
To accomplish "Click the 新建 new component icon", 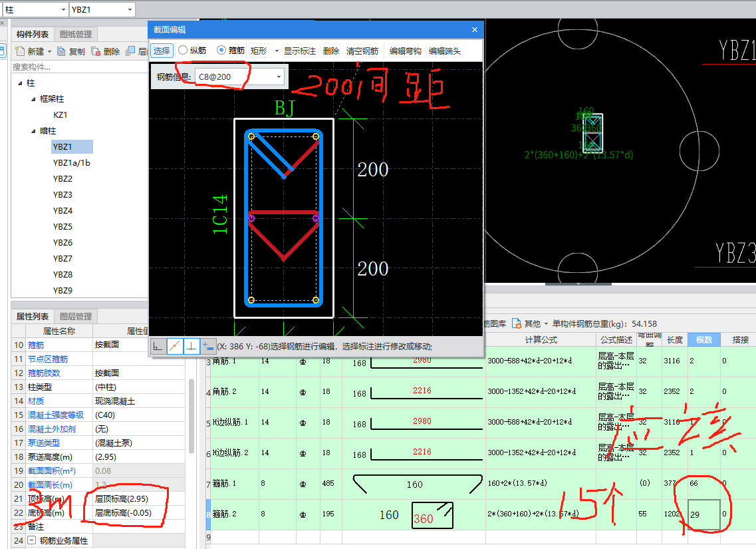I will click(20, 51).
